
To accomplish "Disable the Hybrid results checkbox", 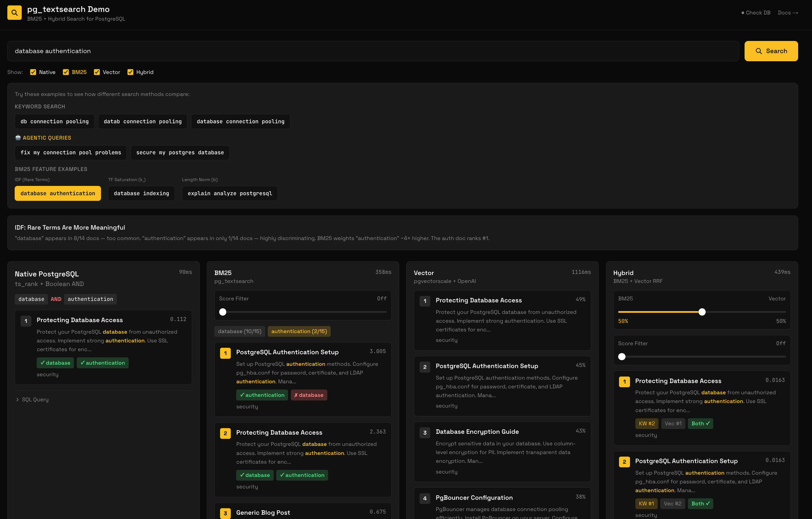I will pos(130,72).
